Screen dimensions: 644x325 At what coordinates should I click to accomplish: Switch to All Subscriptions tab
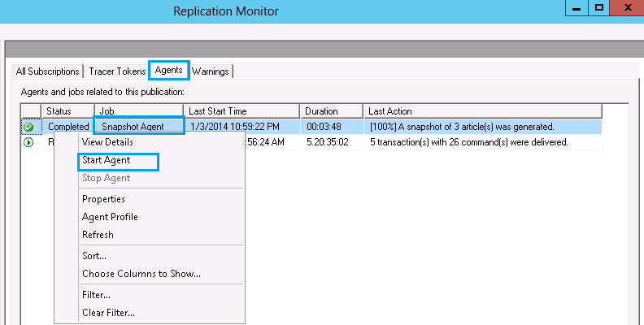pos(48,71)
